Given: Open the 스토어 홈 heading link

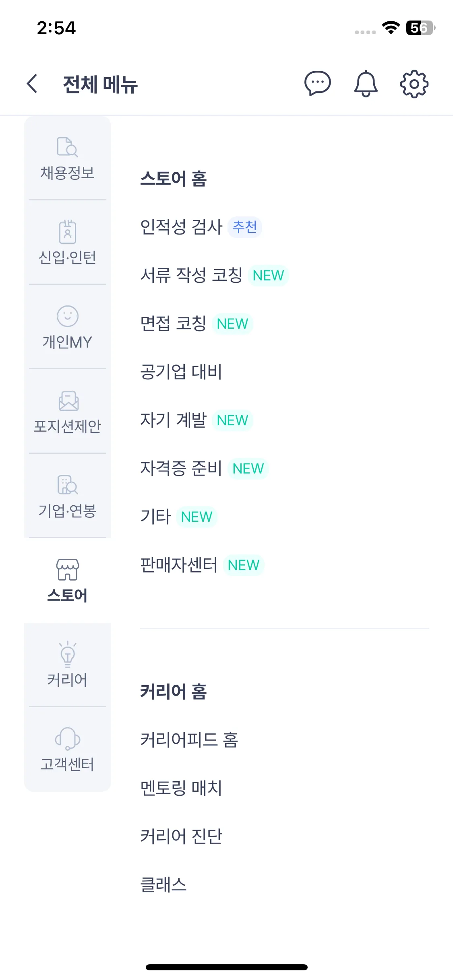Looking at the screenshot, I should pyautogui.click(x=173, y=179).
